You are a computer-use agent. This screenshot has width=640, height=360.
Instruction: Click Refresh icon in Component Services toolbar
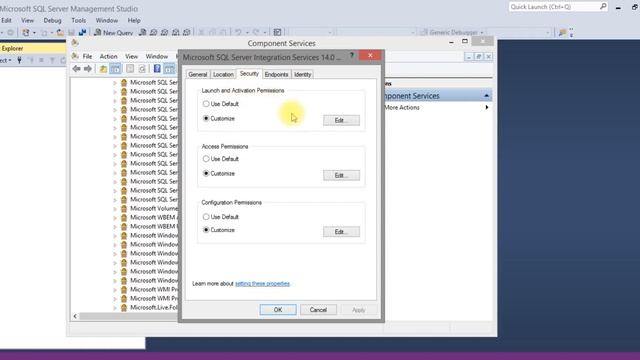[x=142, y=69]
